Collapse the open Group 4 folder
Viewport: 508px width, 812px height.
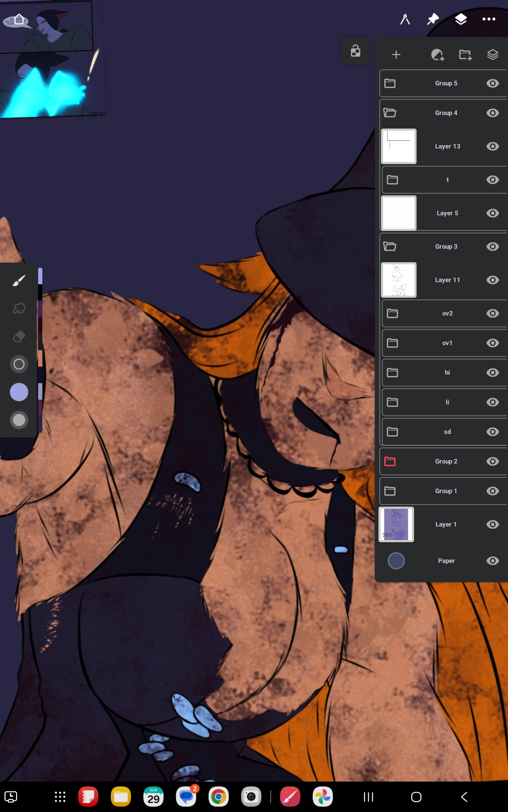[390, 113]
